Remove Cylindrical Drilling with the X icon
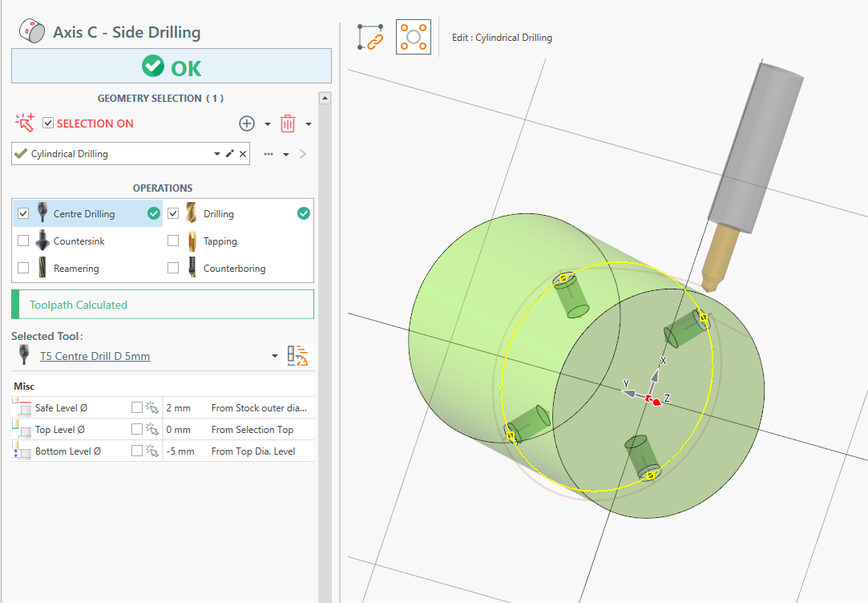Screen dimensions: 868x603 [243, 154]
